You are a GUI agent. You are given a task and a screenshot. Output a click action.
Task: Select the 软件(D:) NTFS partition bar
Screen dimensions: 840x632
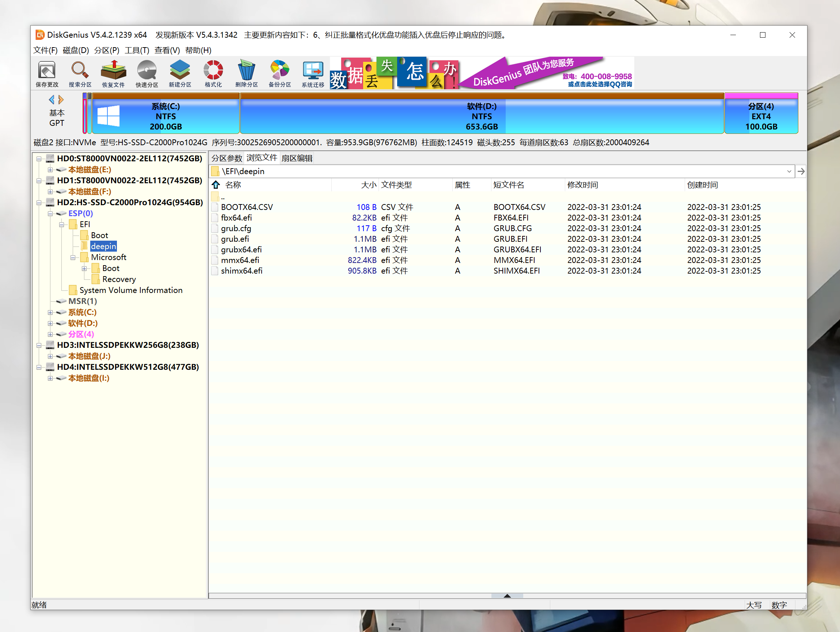pos(482,116)
